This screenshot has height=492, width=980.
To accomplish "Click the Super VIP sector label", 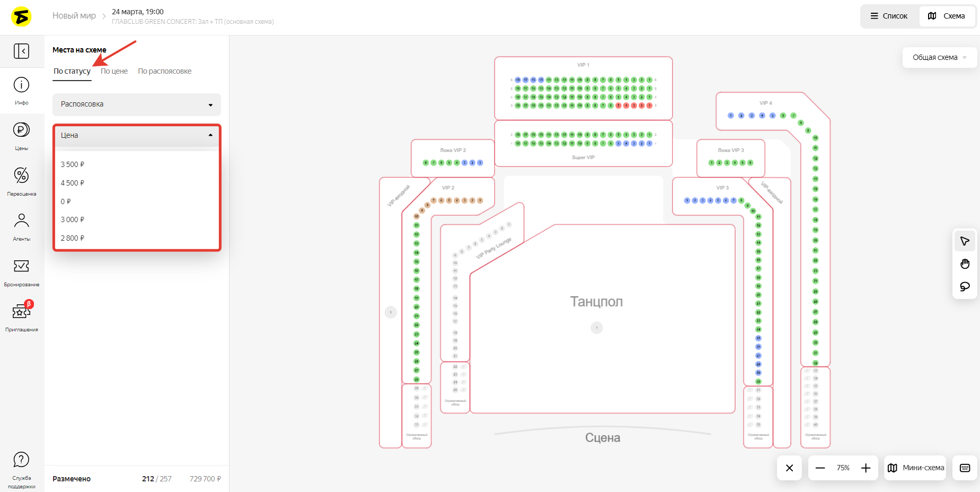I will pyautogui.click(x=583, y=157).
